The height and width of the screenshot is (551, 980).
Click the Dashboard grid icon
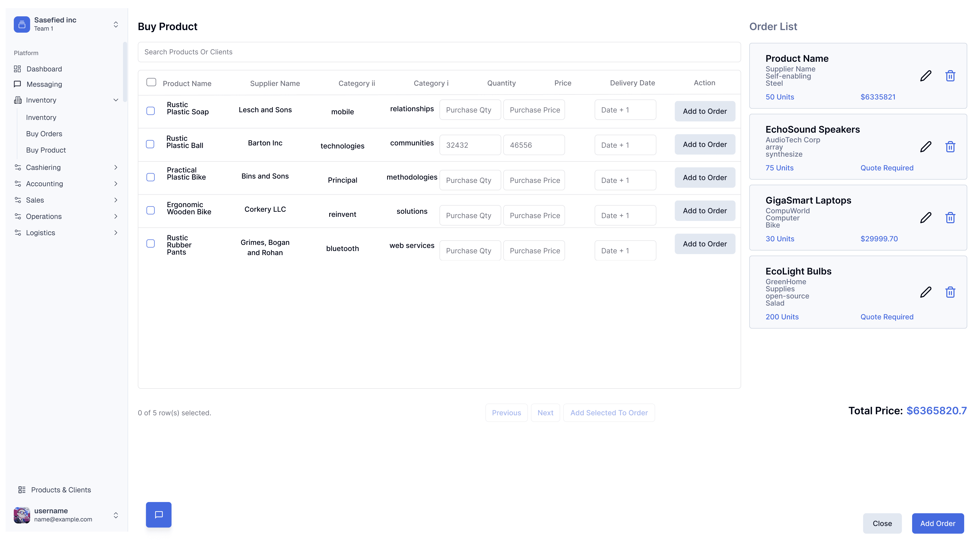pyautogui.click(x=18, y=69)
